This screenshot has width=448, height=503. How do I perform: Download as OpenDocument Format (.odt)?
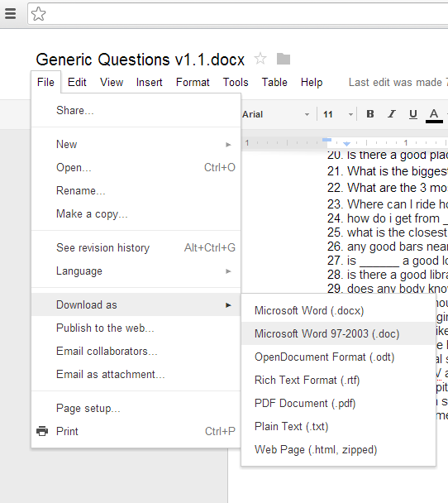point(338,357)
